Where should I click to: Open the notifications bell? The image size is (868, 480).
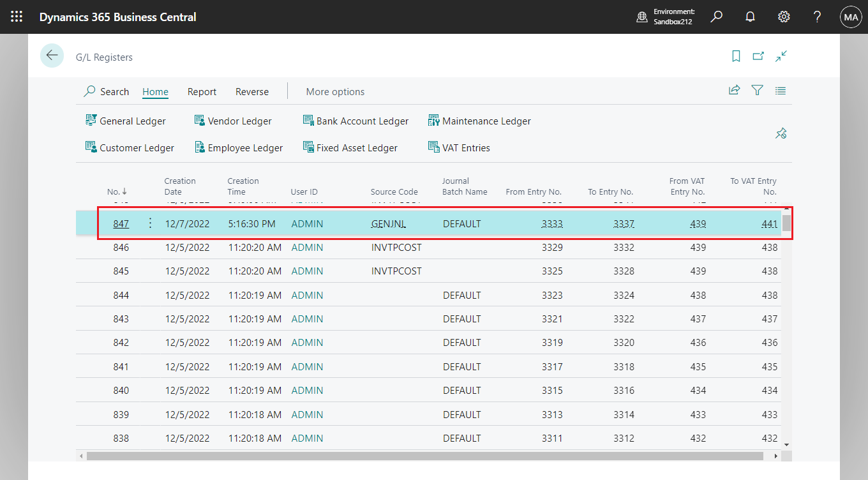point(750,17)
